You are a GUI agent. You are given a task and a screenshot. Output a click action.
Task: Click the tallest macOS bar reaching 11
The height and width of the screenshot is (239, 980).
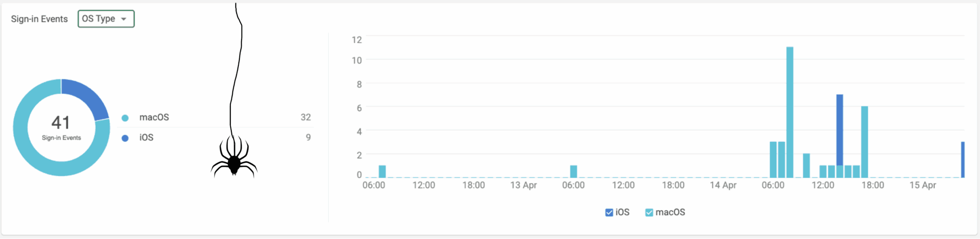790,112
